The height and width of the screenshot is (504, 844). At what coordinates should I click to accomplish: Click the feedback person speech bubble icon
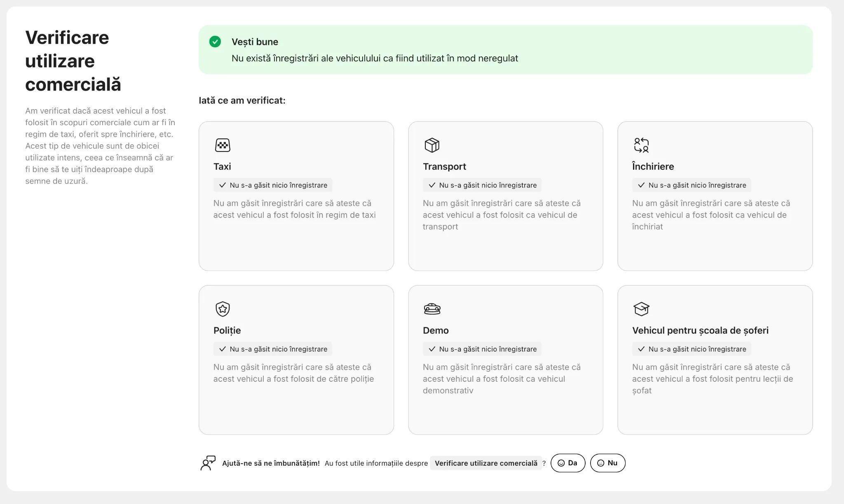point(208,463)
